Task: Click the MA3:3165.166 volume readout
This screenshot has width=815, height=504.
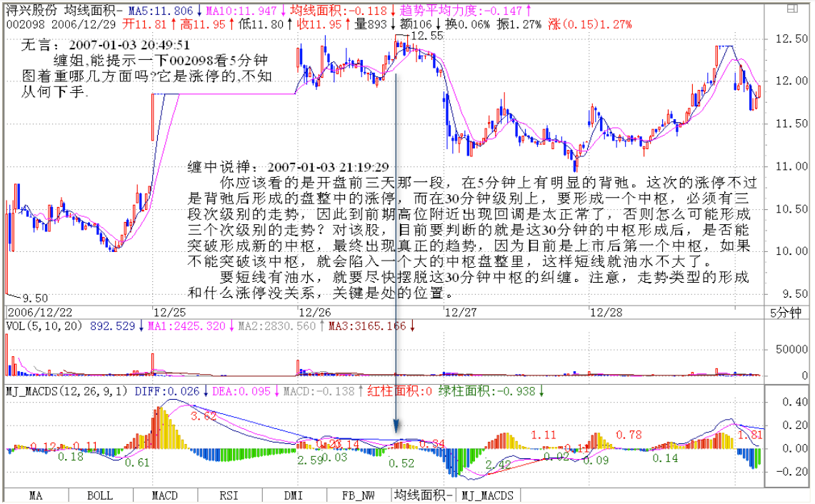Action: (367, 326)
